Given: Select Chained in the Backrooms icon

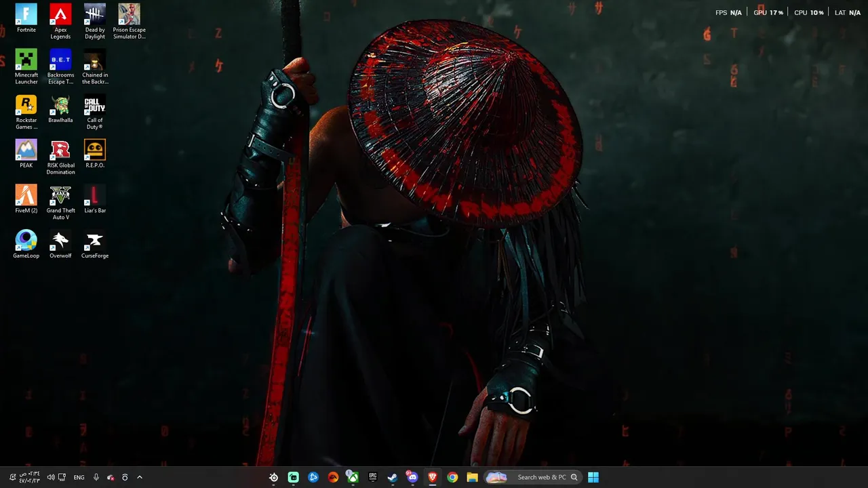Looking at the screenshot, I should point(95,67).
